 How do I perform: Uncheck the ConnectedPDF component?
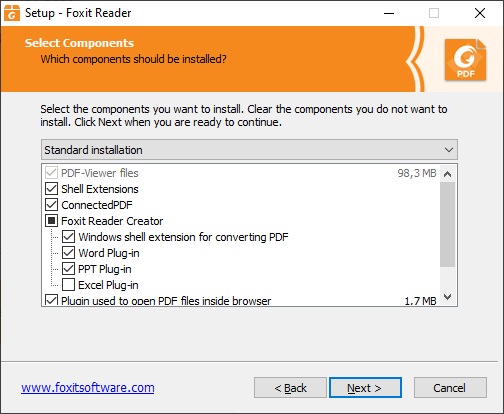tap(51, 205)
